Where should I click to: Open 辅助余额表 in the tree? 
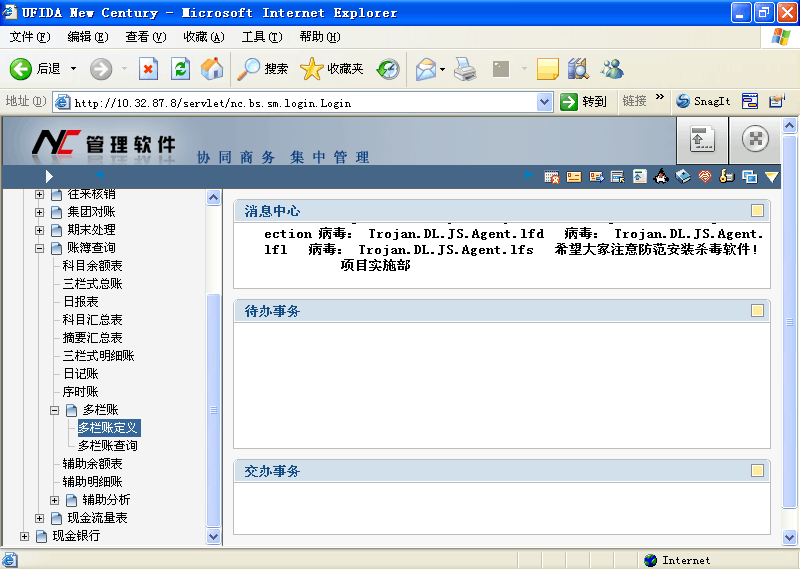pyautogui.click(x=92, y=464)
